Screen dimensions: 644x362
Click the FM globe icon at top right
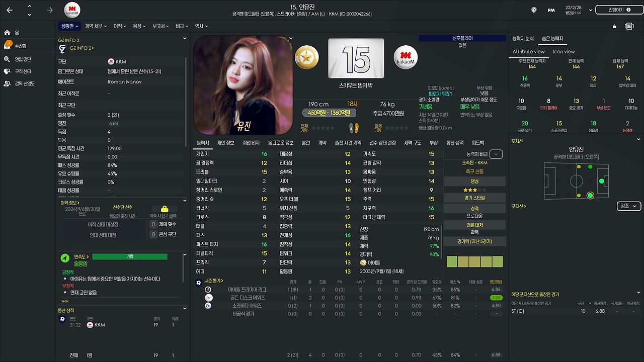(534, 9)
